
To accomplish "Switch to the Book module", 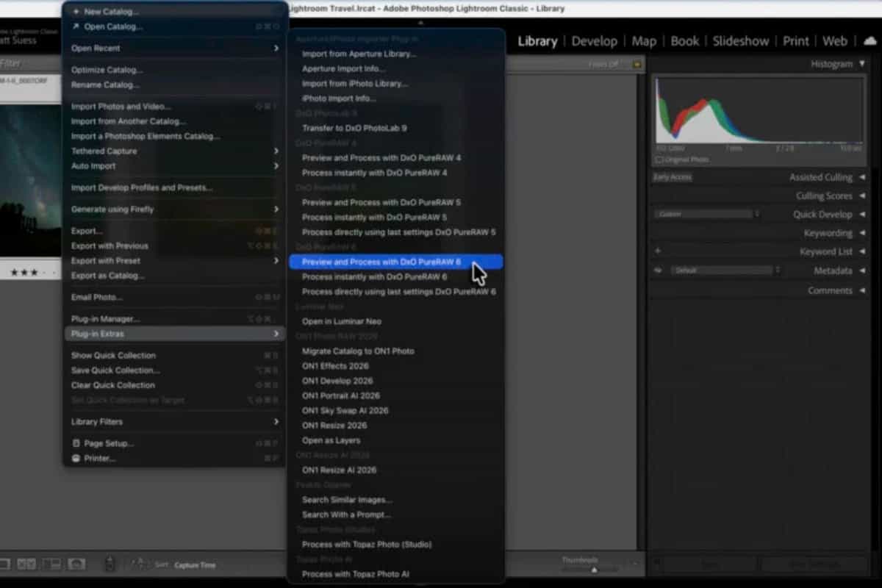I will coord(685,41).
